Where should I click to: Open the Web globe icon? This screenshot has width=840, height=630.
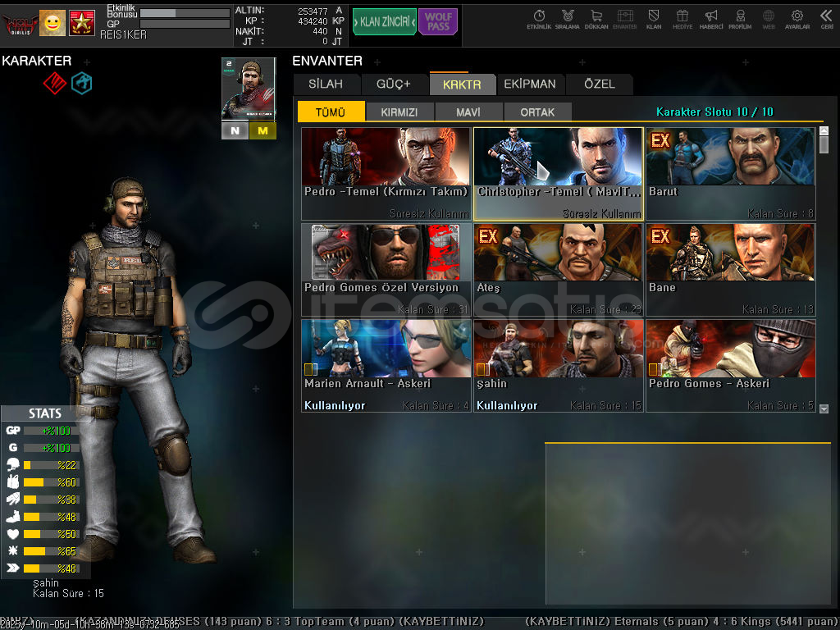point(769,20)
